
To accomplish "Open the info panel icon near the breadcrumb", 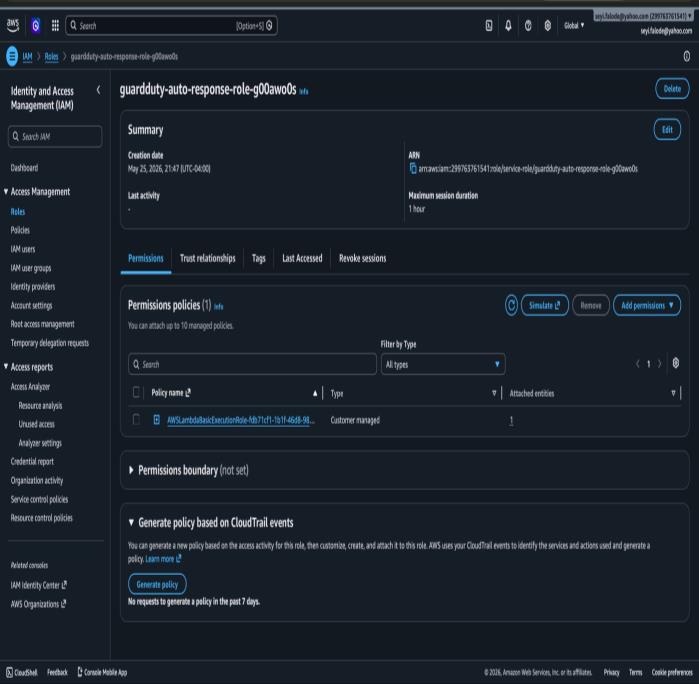I will [687, 56].
